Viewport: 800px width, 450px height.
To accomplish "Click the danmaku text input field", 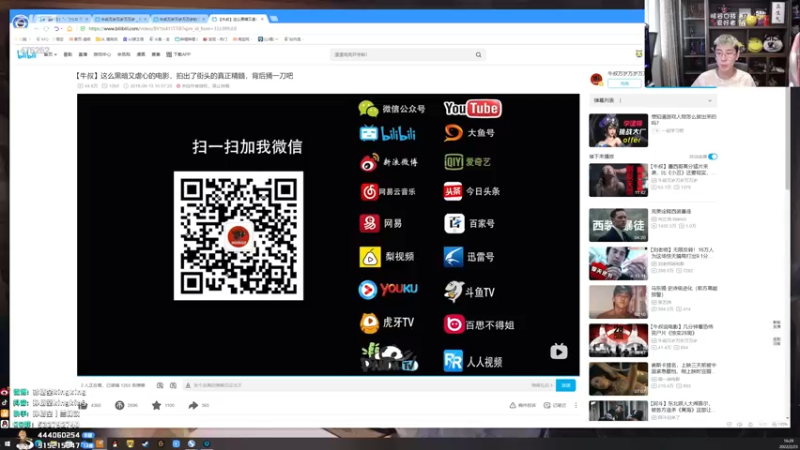I will pyautogui.click(x=355, y=385).
